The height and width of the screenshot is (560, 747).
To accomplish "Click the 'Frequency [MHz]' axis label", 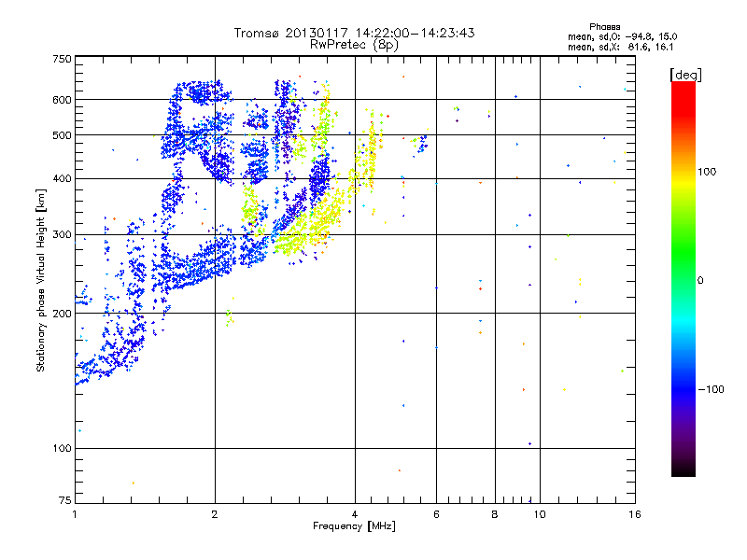I will tap(354, 526).
